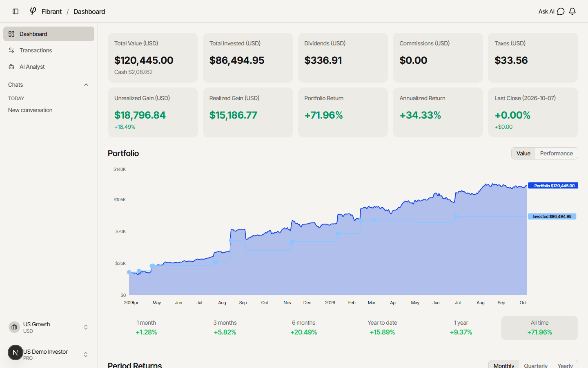Click the Annualized Return +34.33% value
The image size is (588, 368).
tap(420, 115)
